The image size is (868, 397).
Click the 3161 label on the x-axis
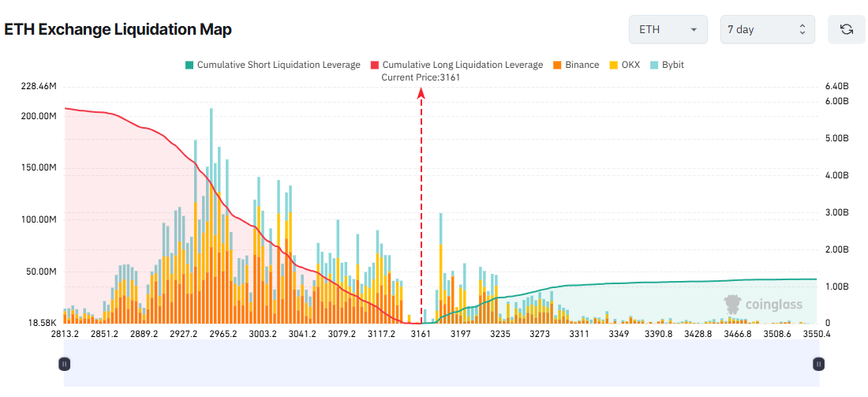tap(421, 335)
